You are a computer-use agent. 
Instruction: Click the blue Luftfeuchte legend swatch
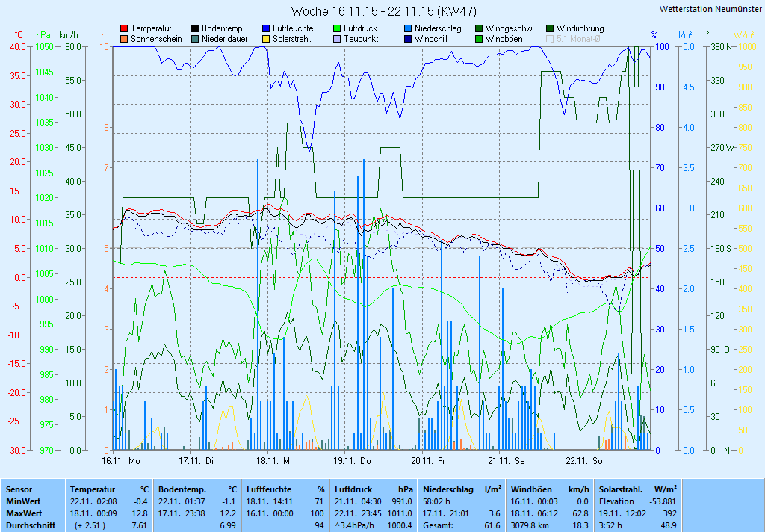pos(266,29)
